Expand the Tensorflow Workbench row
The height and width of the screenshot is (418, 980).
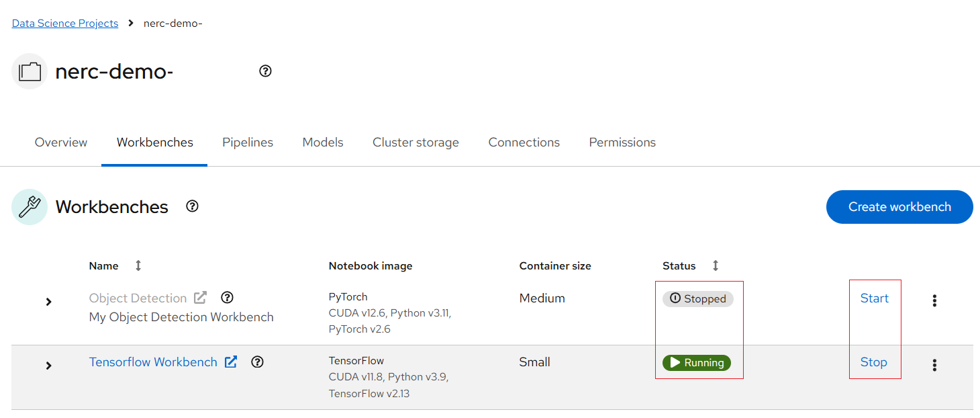coord(48,366)
